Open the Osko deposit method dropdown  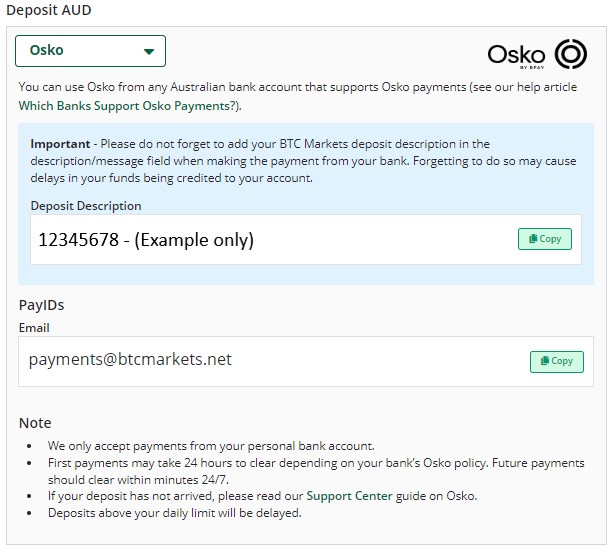[90, 51]
